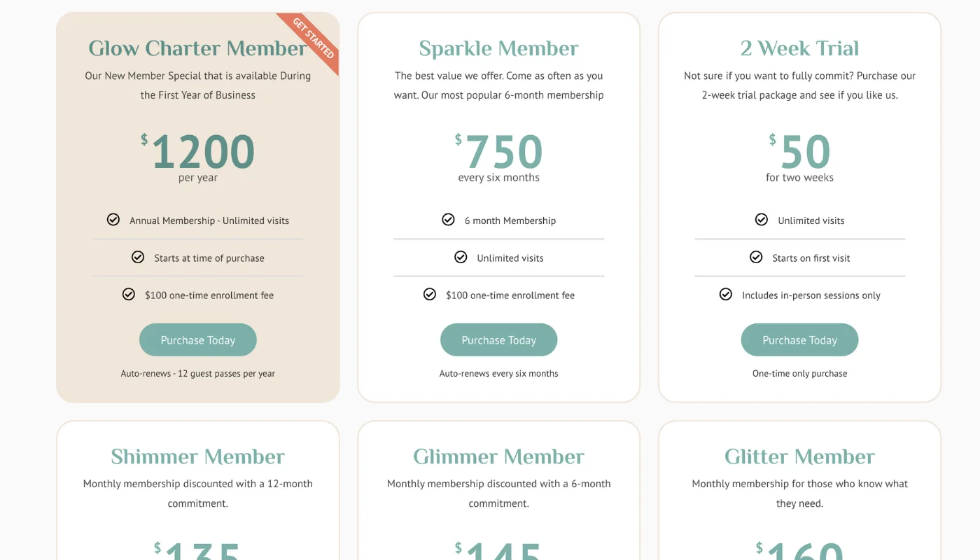This screenshot has height=560, width=980.
Task: Select the check icon beside Sparkle Unlimited visits
Action: click(x=461, y=257)
